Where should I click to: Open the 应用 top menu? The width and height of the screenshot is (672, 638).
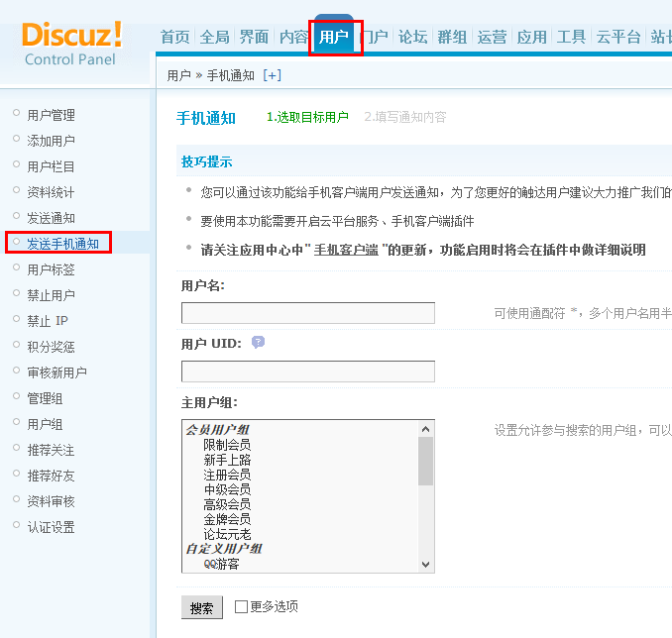(532, 37)
